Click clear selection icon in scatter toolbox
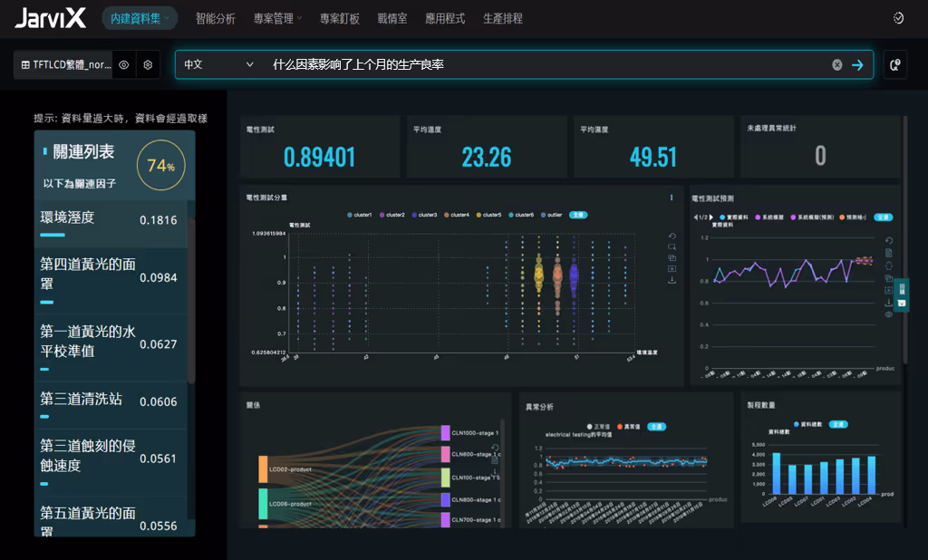Screen dimensions: 928x560 pyautogui.click(x=672, y=269)
